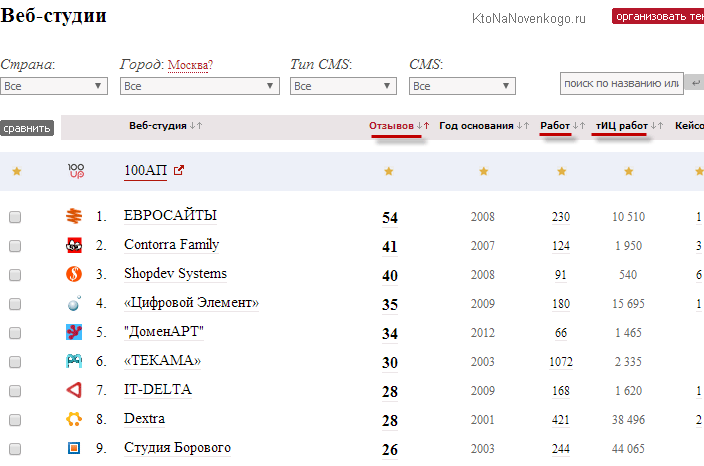Viewport: 704px width, 466px height.
Task: Tick the checkbox for Contorra Family
Action: 15,246
